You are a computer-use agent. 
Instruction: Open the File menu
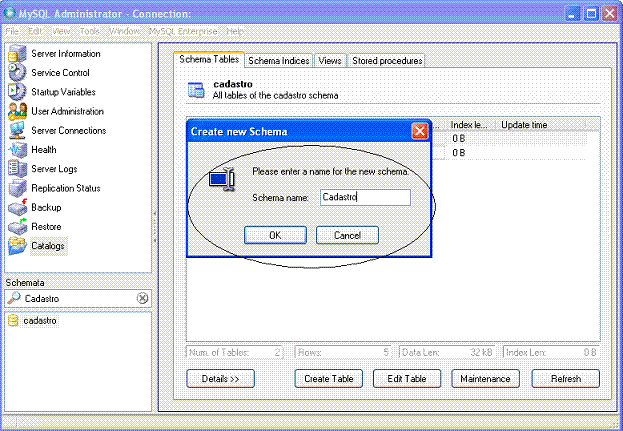click(12, 31)
